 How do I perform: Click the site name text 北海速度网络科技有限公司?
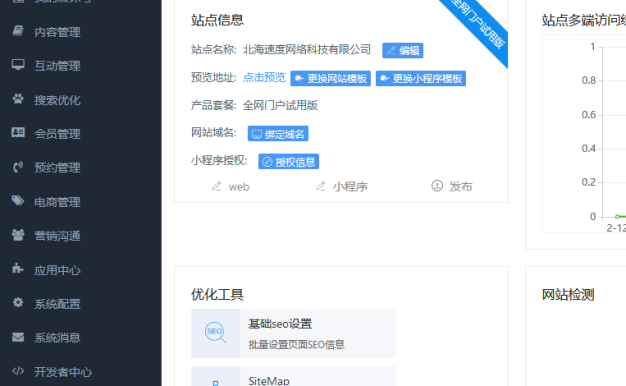[x=307, y=49]
